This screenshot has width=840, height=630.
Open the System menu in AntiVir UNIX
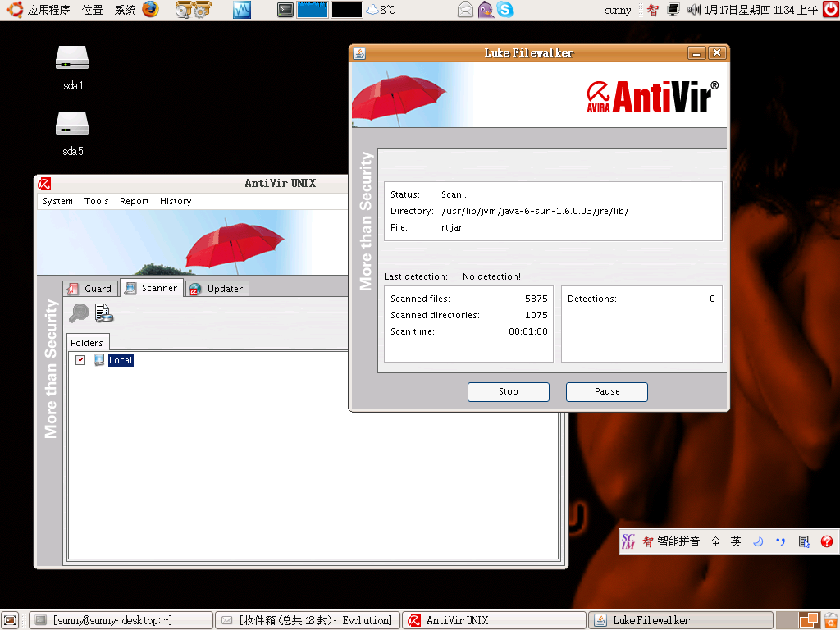coord(58,201)
